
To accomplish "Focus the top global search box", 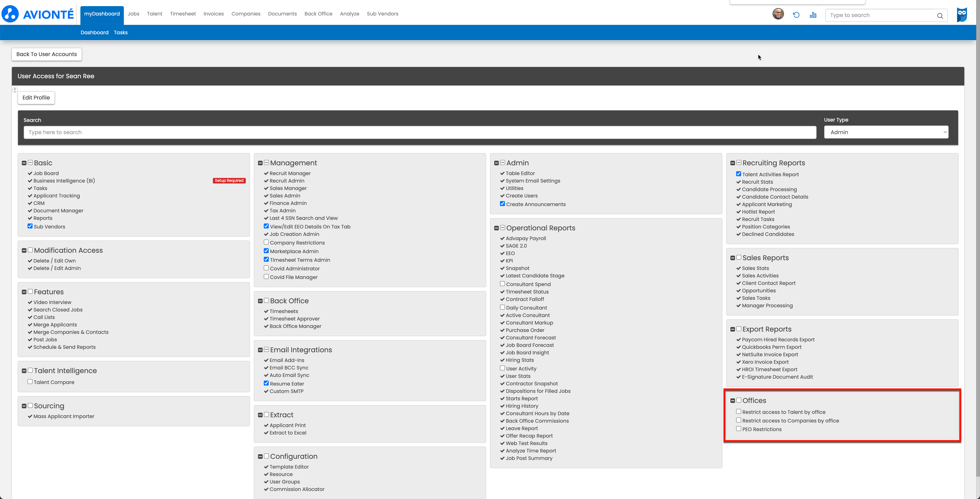I will click(886, 16).
